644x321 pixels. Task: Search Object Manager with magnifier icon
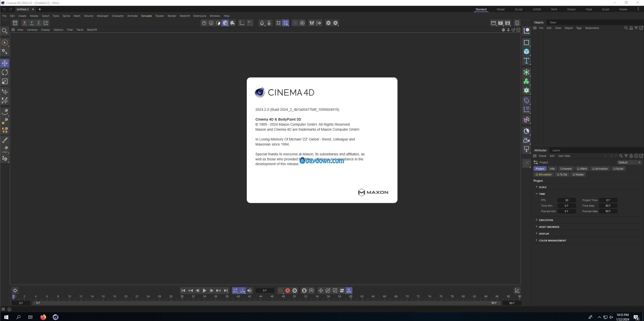(x=626, y=28)
